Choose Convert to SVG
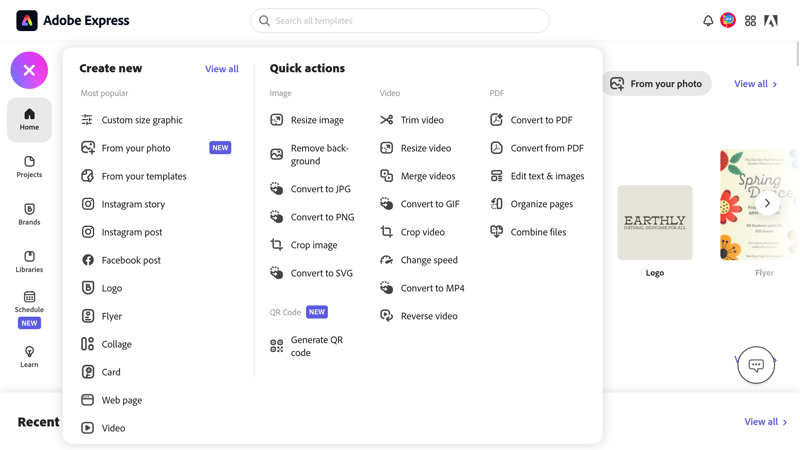This screenshot has height=450, width=800. click(311, 273)
